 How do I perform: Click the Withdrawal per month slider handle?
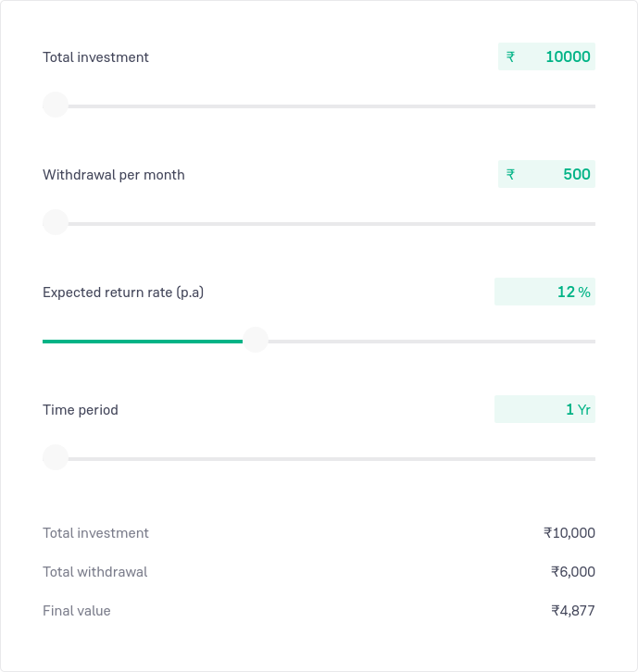[56, 222]
